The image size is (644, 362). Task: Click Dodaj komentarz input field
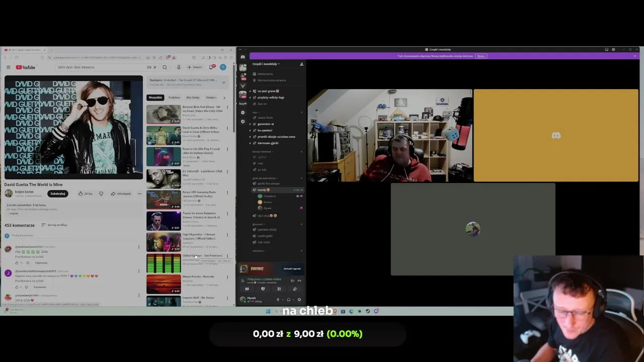[75, 235]
